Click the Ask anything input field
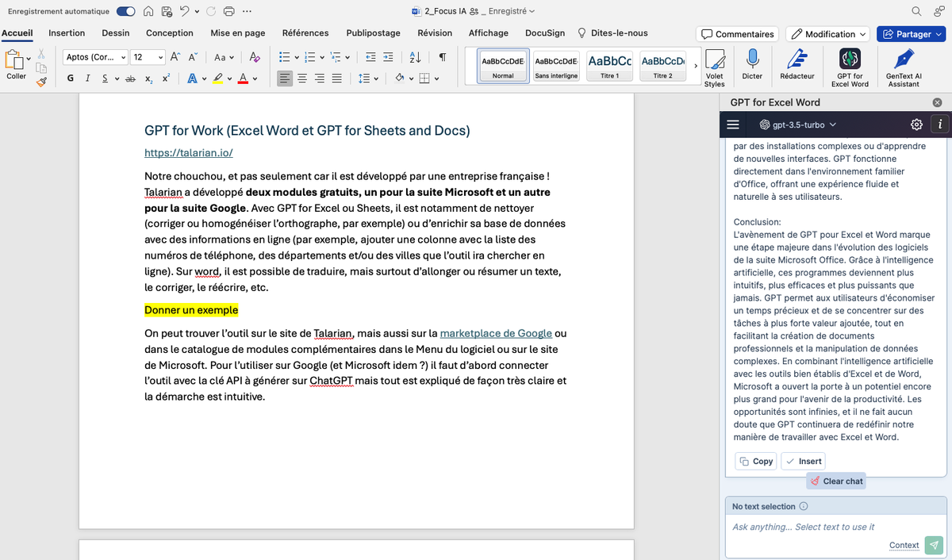 825,527
